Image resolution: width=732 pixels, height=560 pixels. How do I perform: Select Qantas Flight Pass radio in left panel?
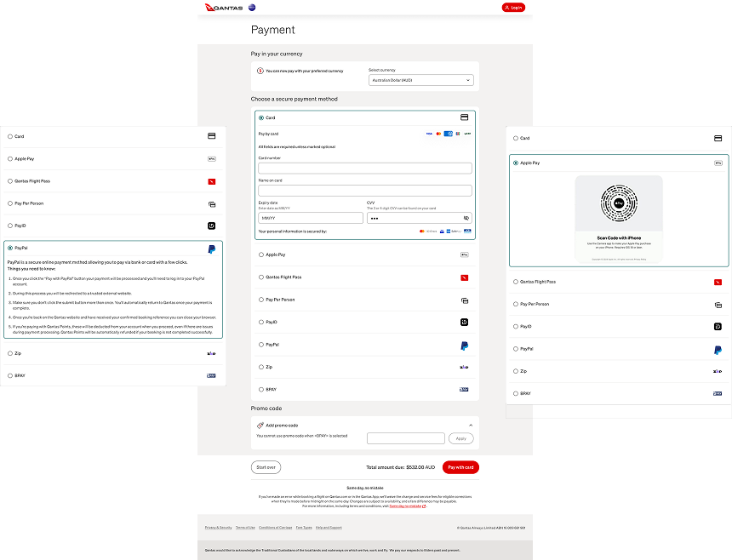[10, 181]
